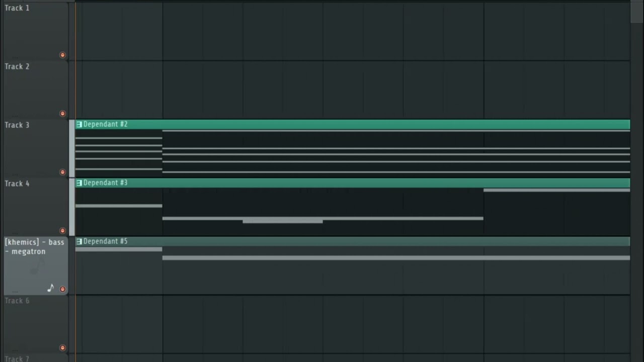Select the Dependant #5 clip title bar
This screenshot has height=362, width=644.
[x=353, y=241]
